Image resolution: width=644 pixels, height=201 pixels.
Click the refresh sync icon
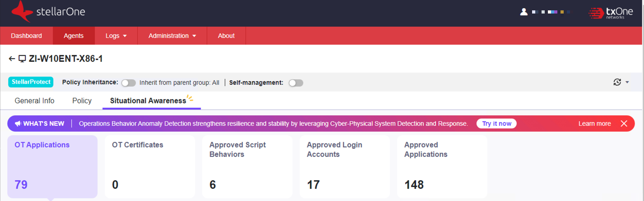pos(617,82)
